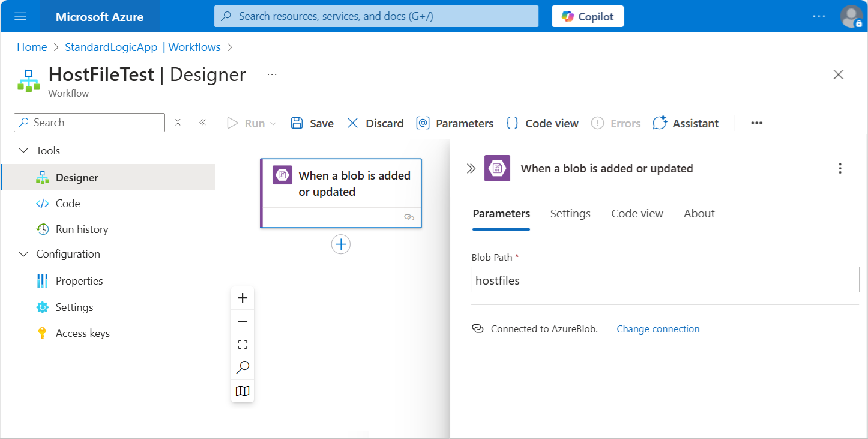
Task: Select Designer in the sidebar
Action: tap(108, 177)
